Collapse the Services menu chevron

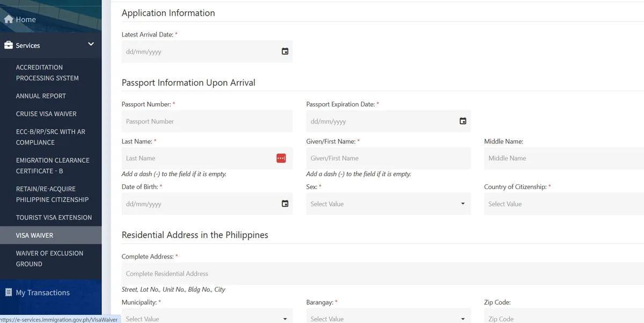pos(91,44)
